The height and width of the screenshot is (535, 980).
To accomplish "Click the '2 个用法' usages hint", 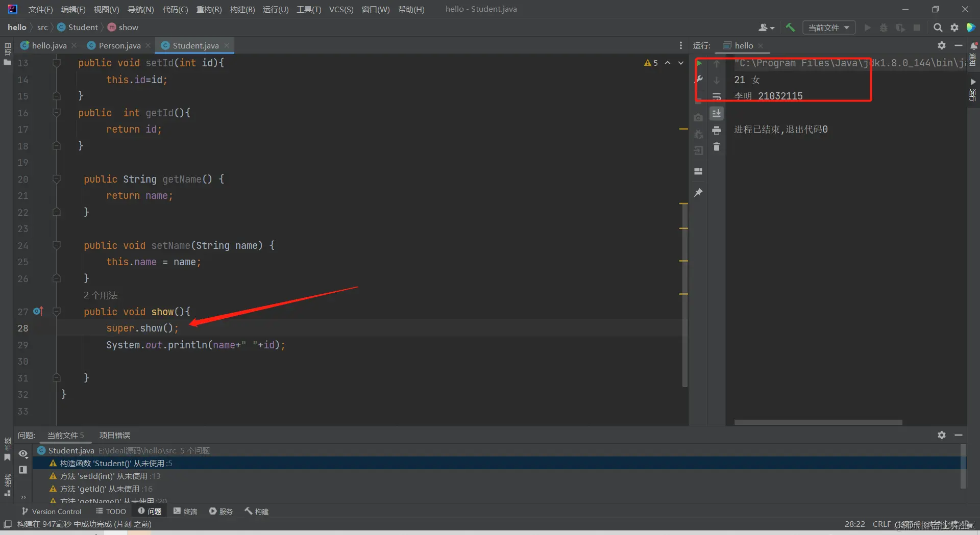I will [x=101, y=295].
